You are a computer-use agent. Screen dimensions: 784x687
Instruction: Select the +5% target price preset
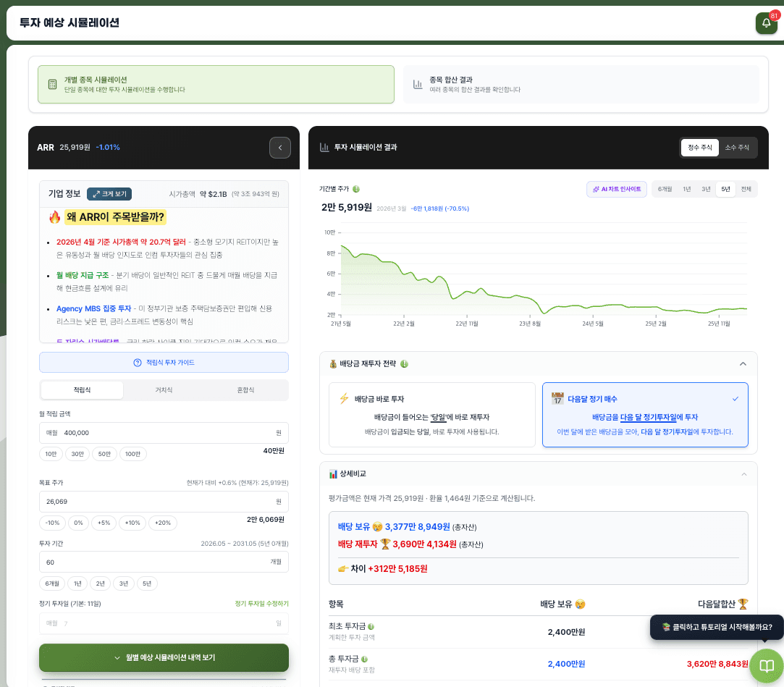pyautogui.click(x=104, y=523)
